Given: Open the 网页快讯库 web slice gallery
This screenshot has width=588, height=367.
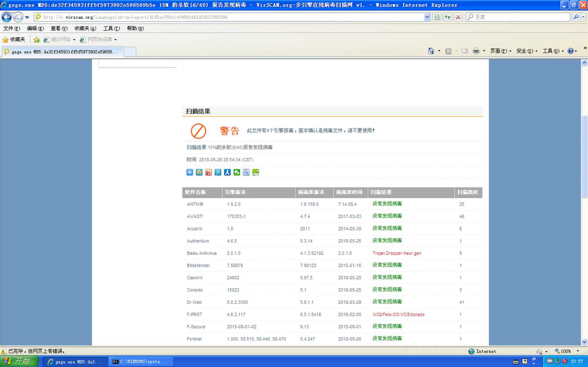Looking at the screenshot, I should 98,40.
